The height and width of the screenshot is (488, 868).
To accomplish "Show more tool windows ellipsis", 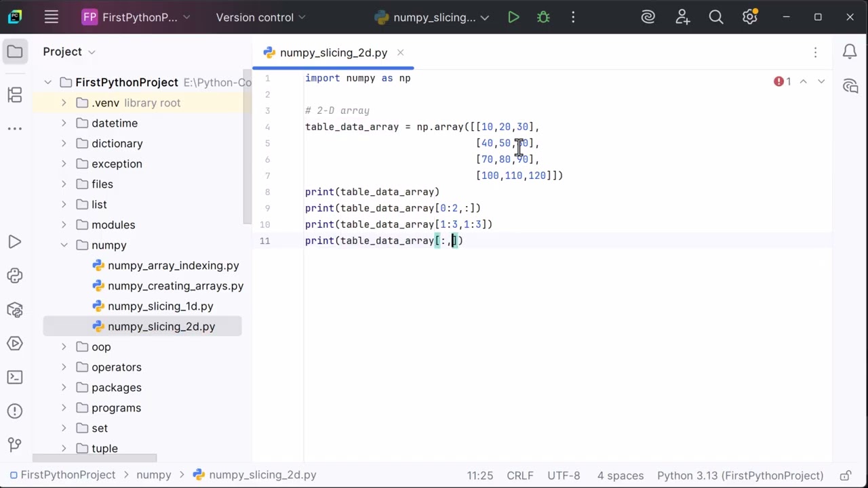I will click(x=15, y=128).
